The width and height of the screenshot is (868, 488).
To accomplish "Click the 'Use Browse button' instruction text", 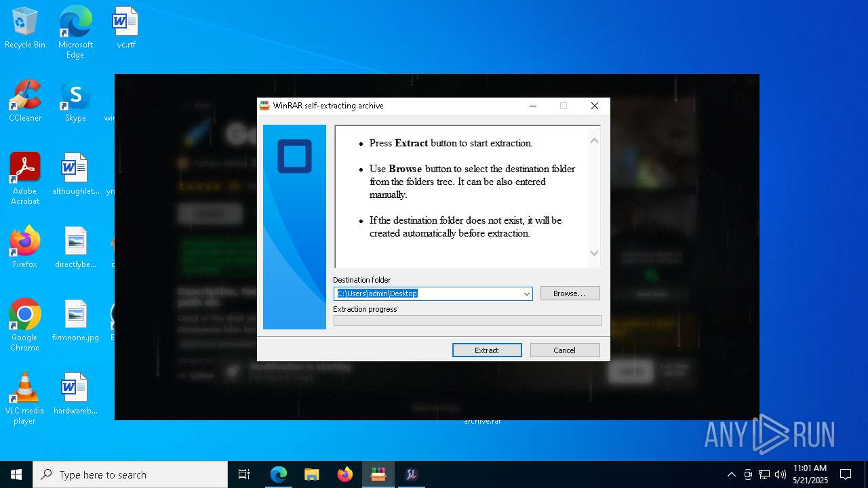I will pos(472,182).
